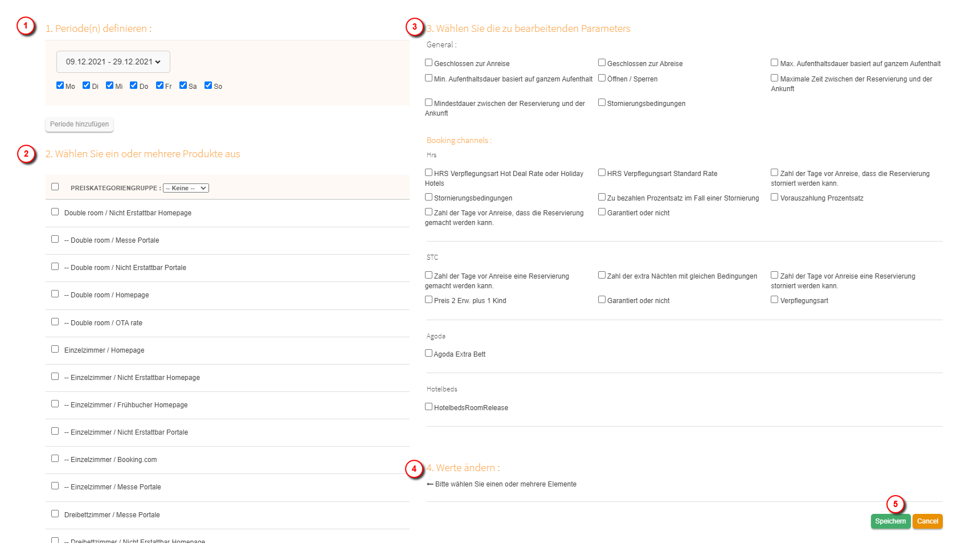Click the red step 4 marker
The image size is (965, 560).
[x=414, y=469]
